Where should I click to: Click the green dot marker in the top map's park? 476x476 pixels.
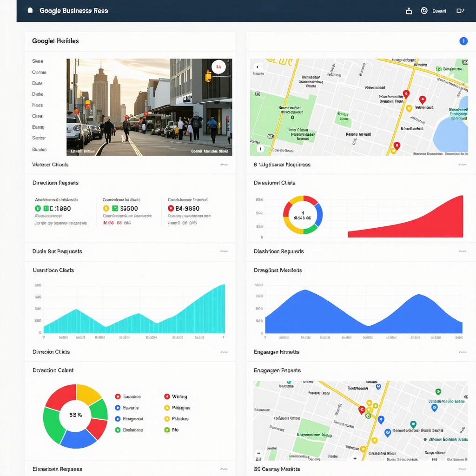pyautogui.click(x=292, y=117)
